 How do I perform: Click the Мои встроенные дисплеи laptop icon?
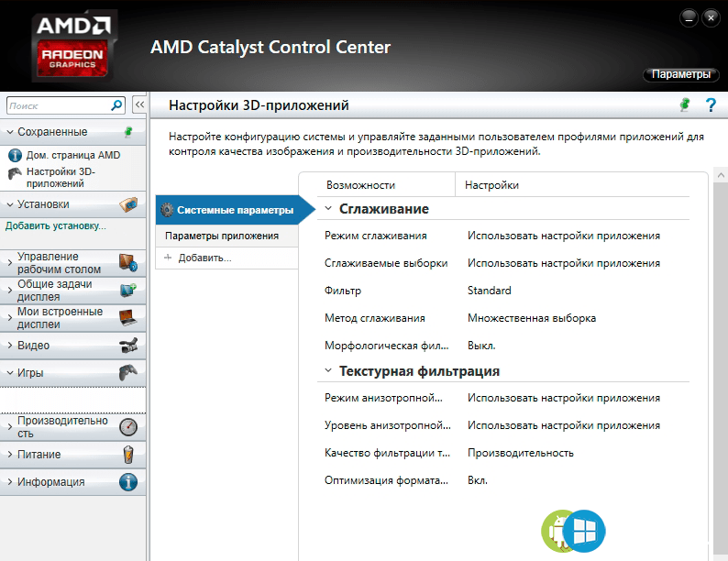click(127, 317)
